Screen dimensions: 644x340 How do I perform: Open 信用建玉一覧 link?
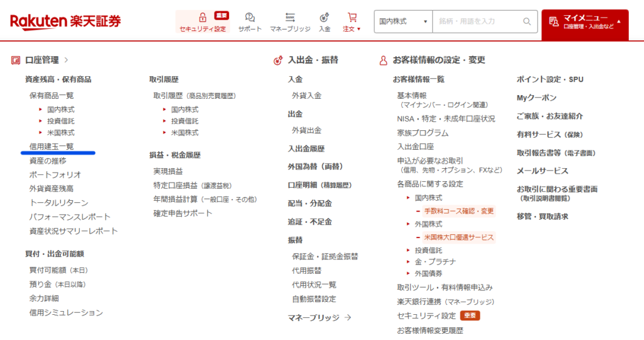pos(51,146)
